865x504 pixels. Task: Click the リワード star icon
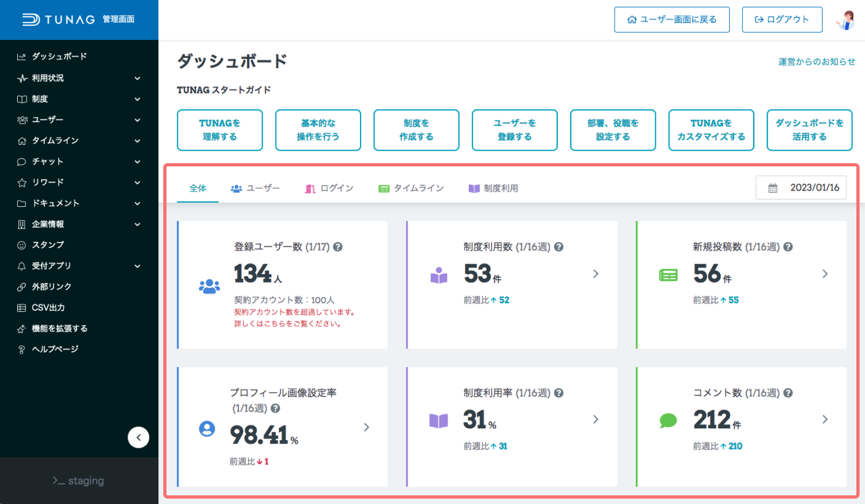[22, 183]
